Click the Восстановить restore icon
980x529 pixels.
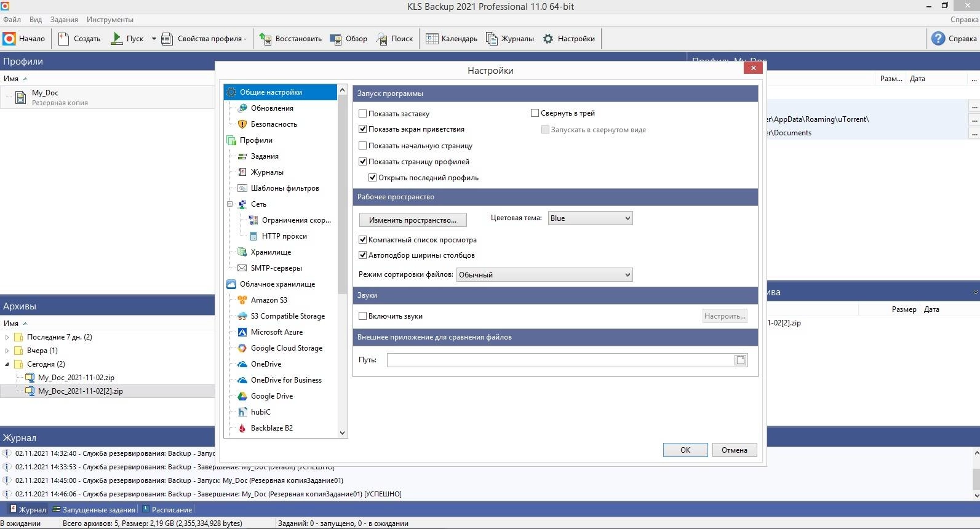point(265,39)
